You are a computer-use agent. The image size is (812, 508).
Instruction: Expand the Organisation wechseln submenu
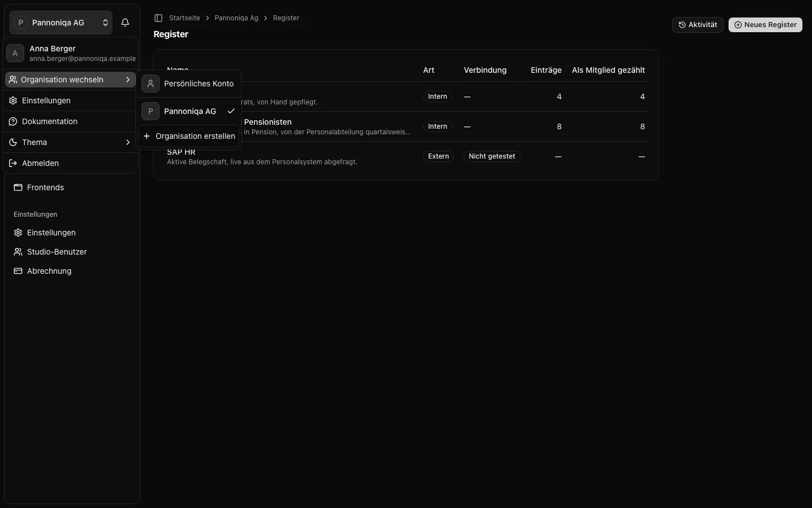click(70, 80)
